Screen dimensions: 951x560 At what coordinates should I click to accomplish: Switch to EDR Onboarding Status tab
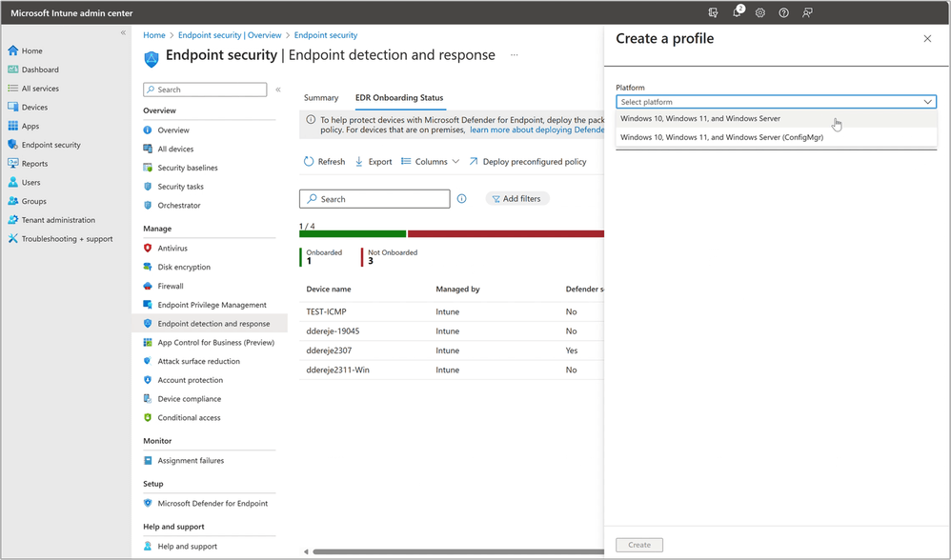[x=399, y=97]
